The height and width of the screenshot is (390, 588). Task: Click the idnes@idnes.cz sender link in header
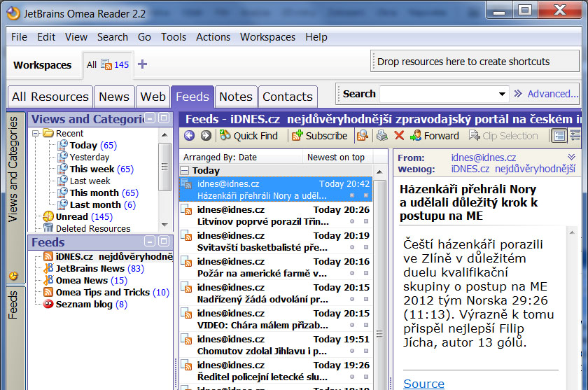pos(484,158)
